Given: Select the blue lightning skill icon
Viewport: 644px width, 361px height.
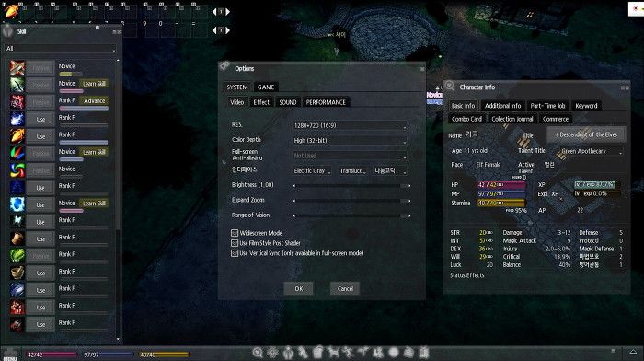Looking at the screenshot, I should (x=17, y=119).
